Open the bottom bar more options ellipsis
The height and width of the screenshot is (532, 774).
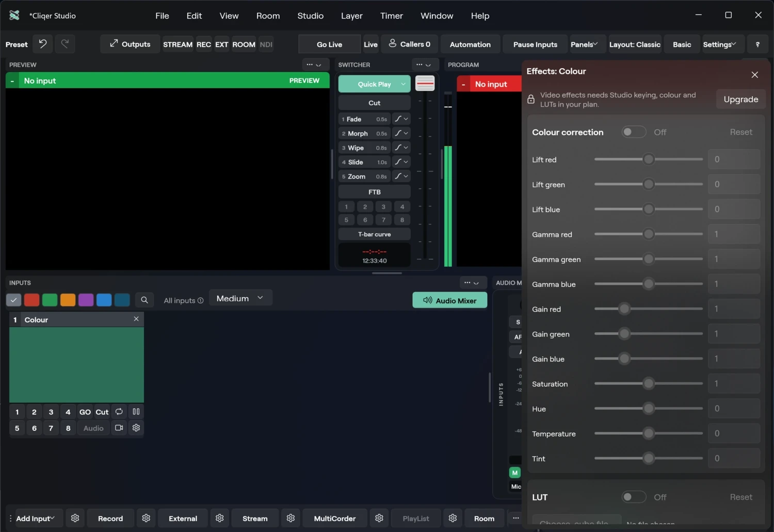(515, 518)
